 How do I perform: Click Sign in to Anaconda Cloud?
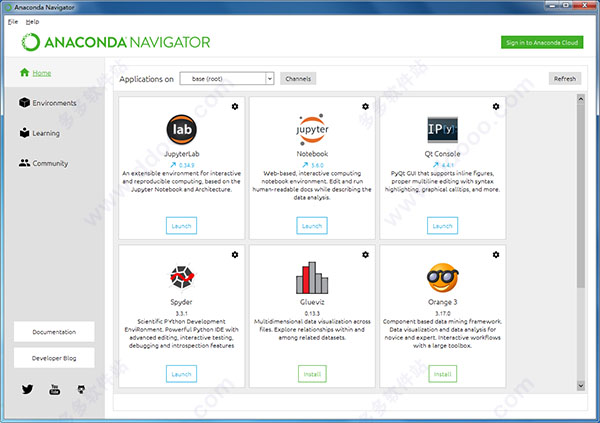542,42
